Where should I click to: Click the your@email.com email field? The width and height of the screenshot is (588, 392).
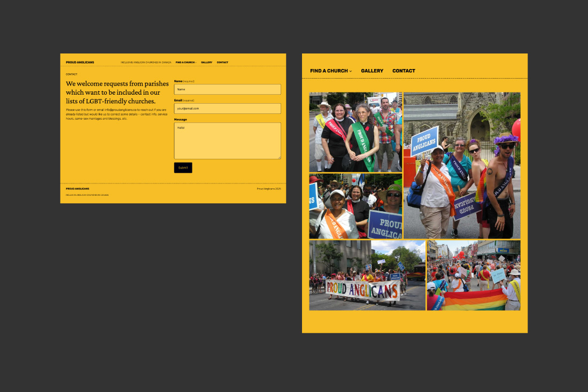pyautogui.click(x=227, y=109)
